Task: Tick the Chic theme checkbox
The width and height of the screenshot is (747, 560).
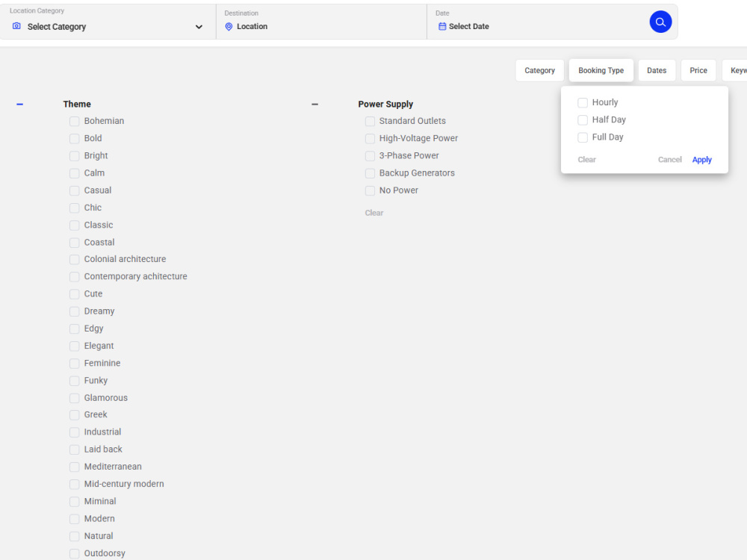Action: pyautogui.click(x=74, y=208)
